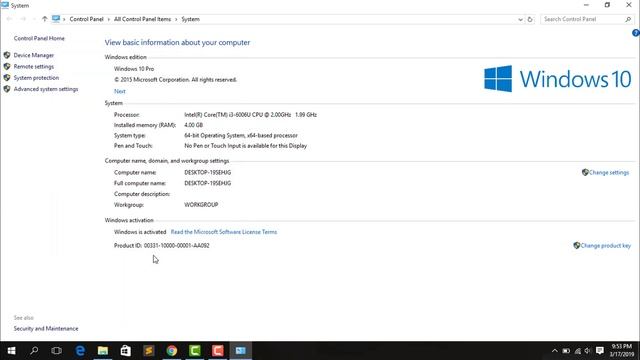The height and width of the screenshot is (360, 640).
Task: Expand the address bar history dropdown
Action: click(520, 19)
